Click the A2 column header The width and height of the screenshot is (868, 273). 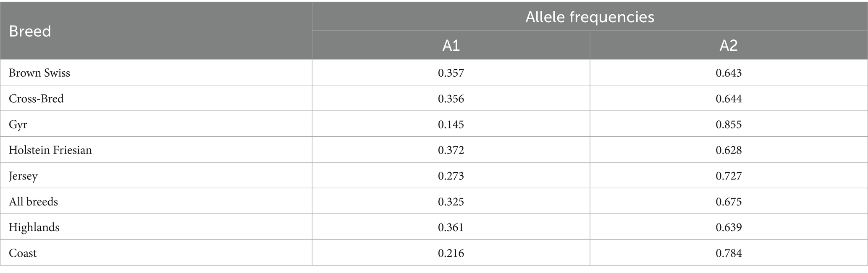[729, 45]
